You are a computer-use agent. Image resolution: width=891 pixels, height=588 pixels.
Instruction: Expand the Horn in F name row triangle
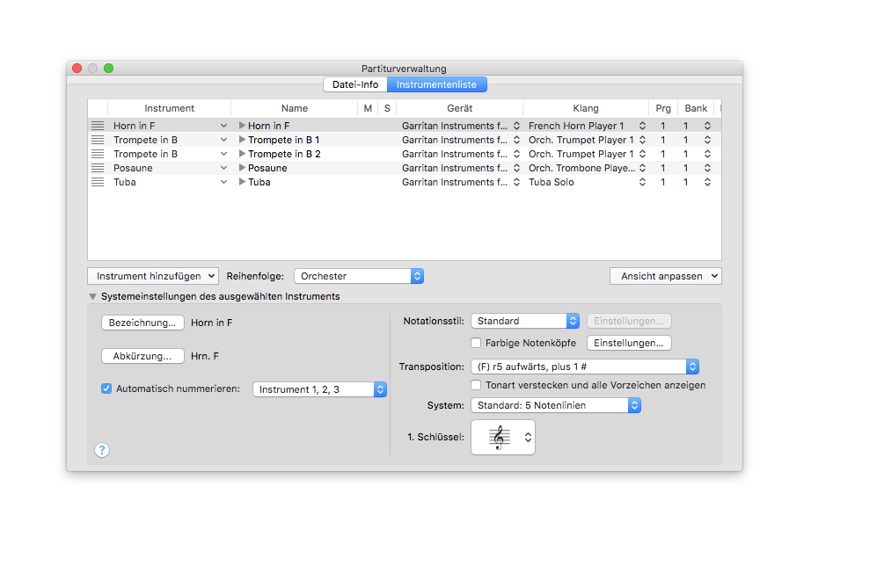(x=242, y=126)
